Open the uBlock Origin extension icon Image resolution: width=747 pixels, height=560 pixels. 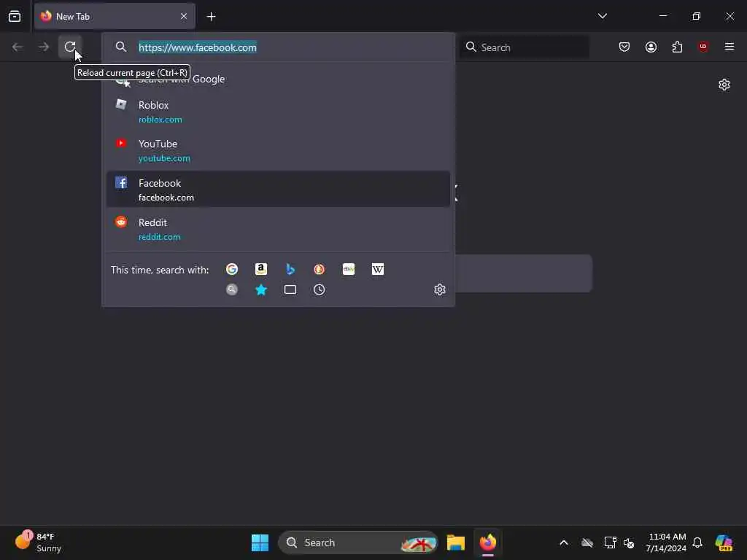coord(703,47)
